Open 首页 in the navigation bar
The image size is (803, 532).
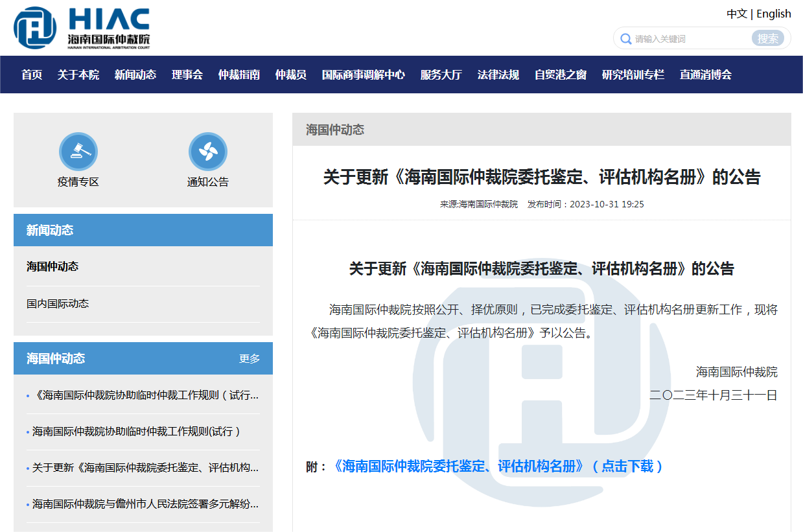point(32,75)
